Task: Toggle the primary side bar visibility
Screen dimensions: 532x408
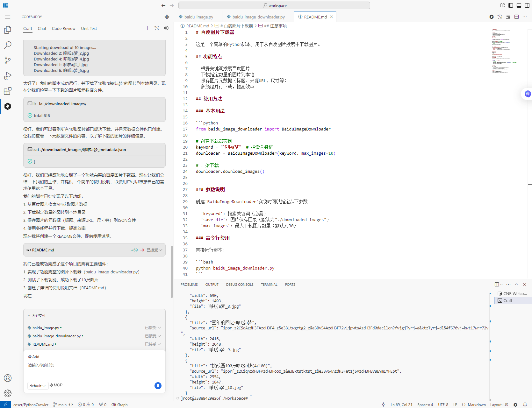Action: 511,5
